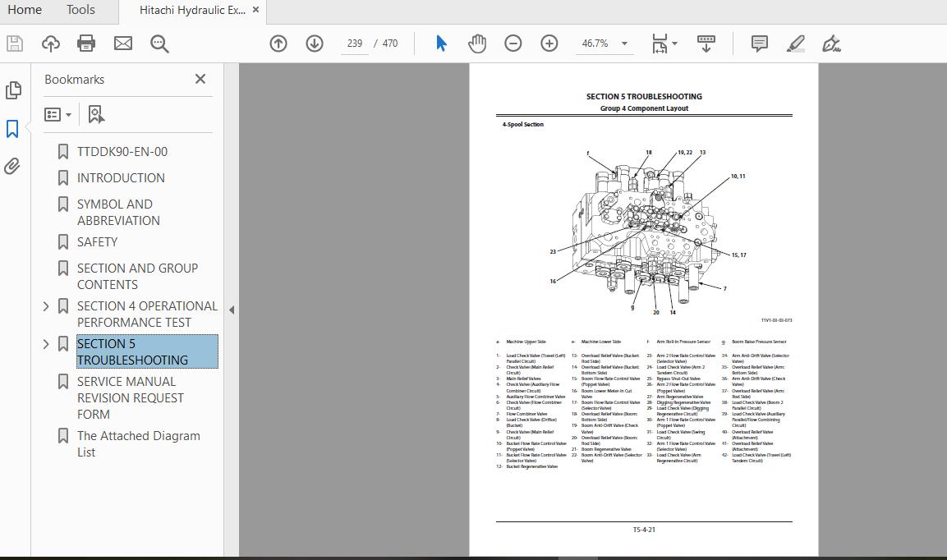Toggle the bookmarks panel icon
This screenshot has width=947, height=560.
pyautogui.click(x=12, y=128)
